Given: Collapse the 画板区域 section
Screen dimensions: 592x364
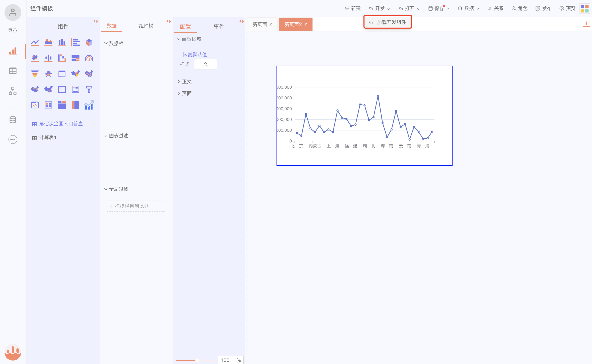Looking at the screenshot, I should (x=189, y=39).
